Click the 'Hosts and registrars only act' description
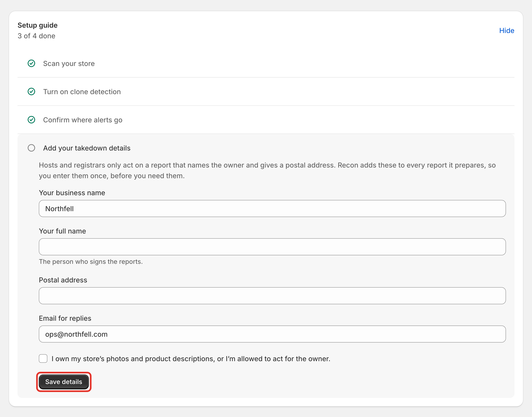The image size is (532, 417). 267,170
